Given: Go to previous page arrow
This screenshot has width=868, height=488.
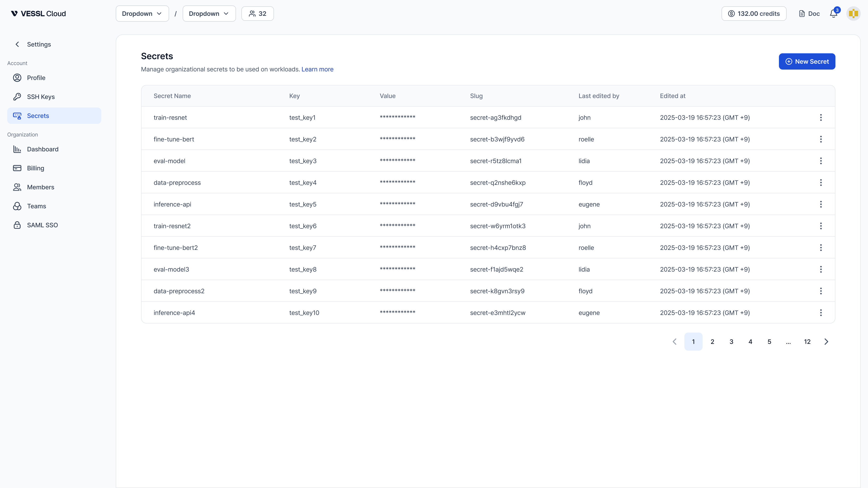Looking at the screenshot, I should click(674, 342).
